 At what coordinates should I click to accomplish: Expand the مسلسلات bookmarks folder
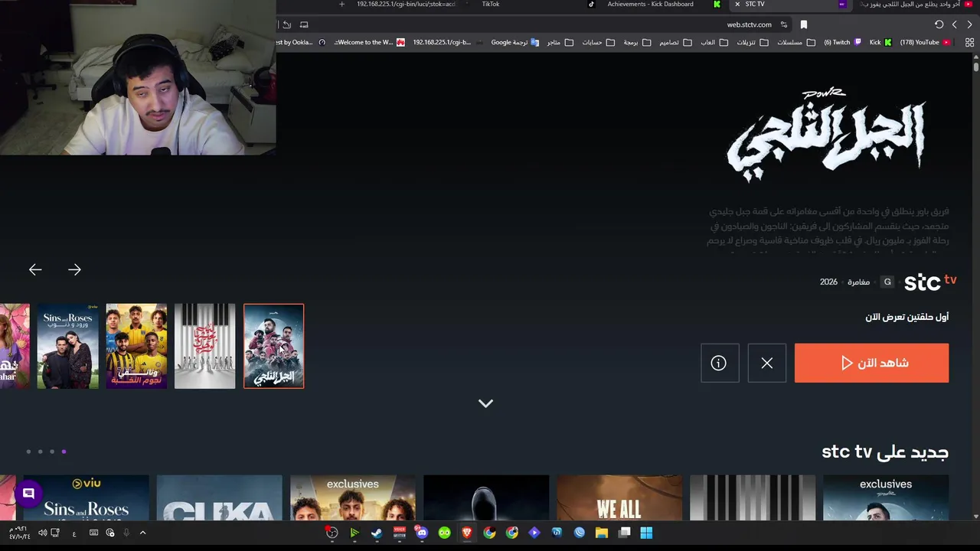[x=795, y=42]
